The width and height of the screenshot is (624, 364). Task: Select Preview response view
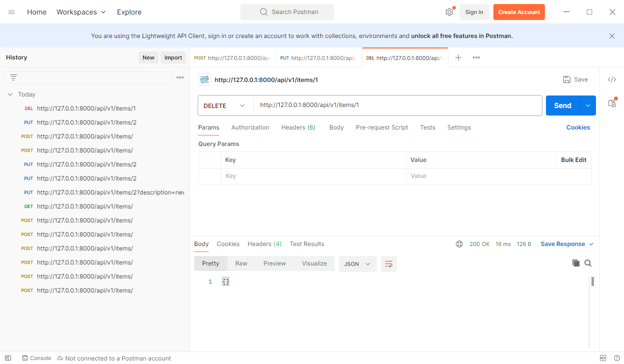click(275, 263)
